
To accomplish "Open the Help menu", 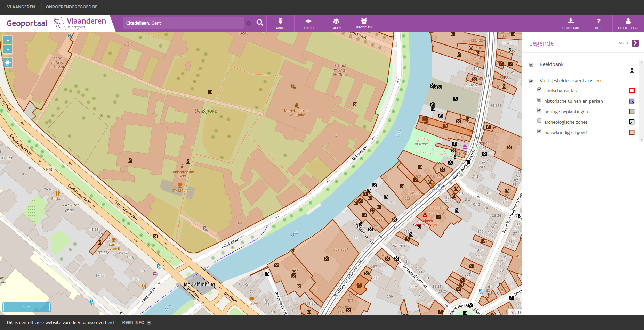I will [x=598, y=23].
